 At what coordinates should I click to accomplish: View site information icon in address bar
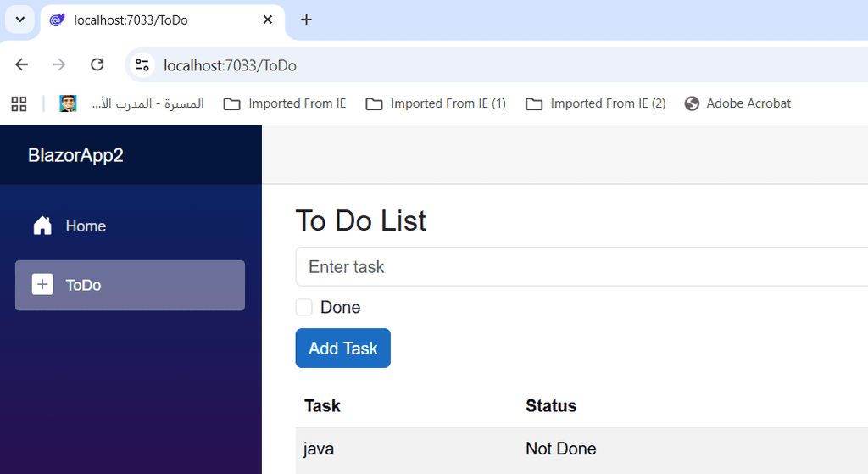142,64
